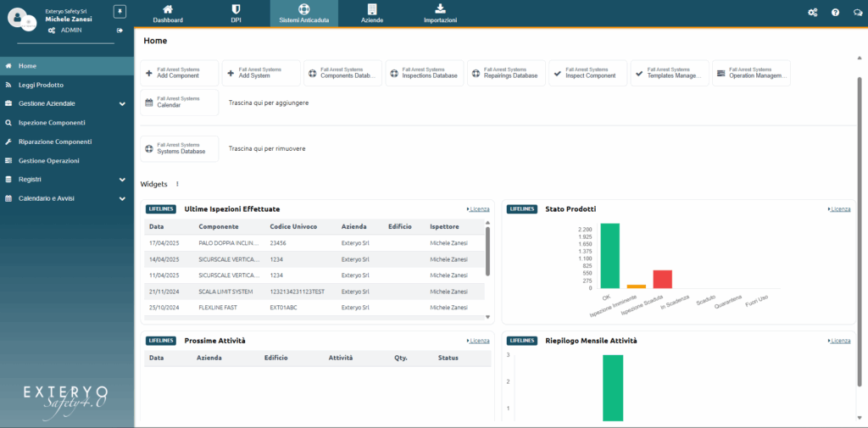
Task: Click checkmark icon on Templates Management tile
Action: coord(639,73)
